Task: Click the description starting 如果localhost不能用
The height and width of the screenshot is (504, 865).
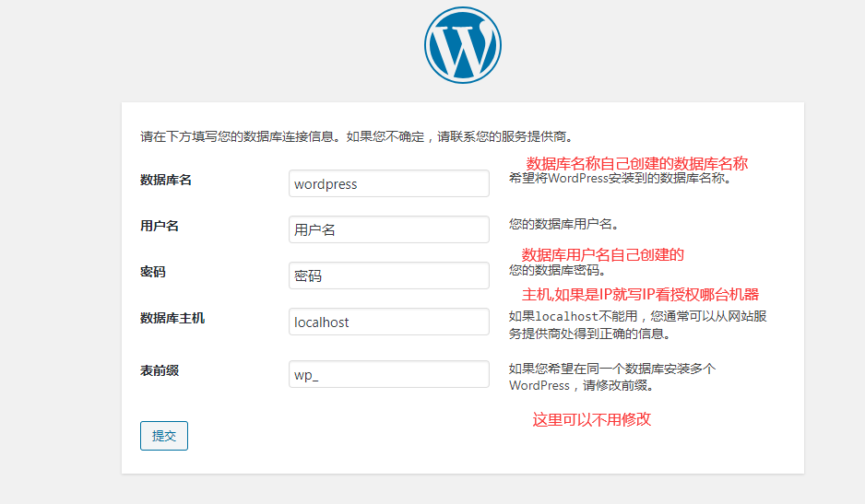Action: click(x=638, y=324)
